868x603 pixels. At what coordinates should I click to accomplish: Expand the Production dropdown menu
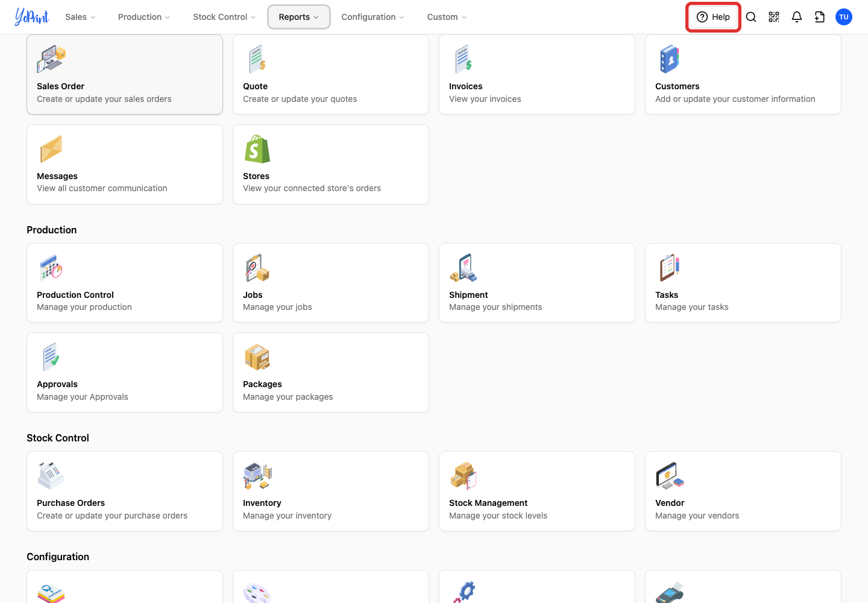click(144, 17)
